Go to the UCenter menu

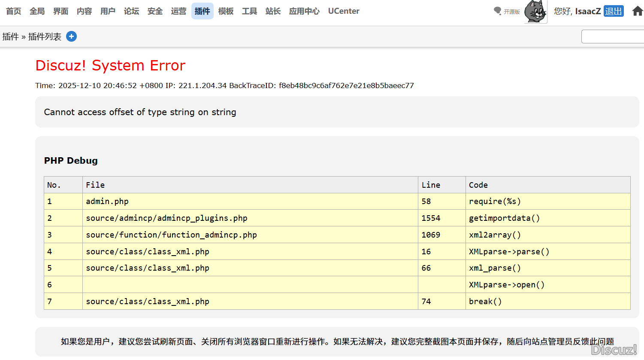pos(344,11)
